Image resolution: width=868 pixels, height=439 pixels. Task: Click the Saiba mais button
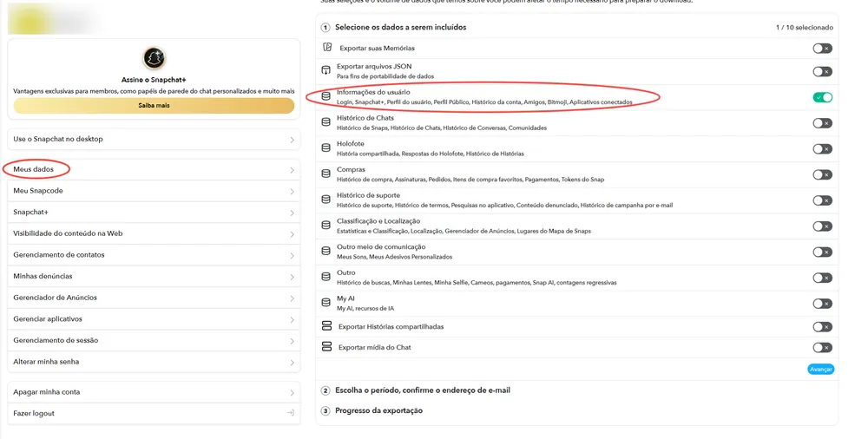tap(154, 105)
